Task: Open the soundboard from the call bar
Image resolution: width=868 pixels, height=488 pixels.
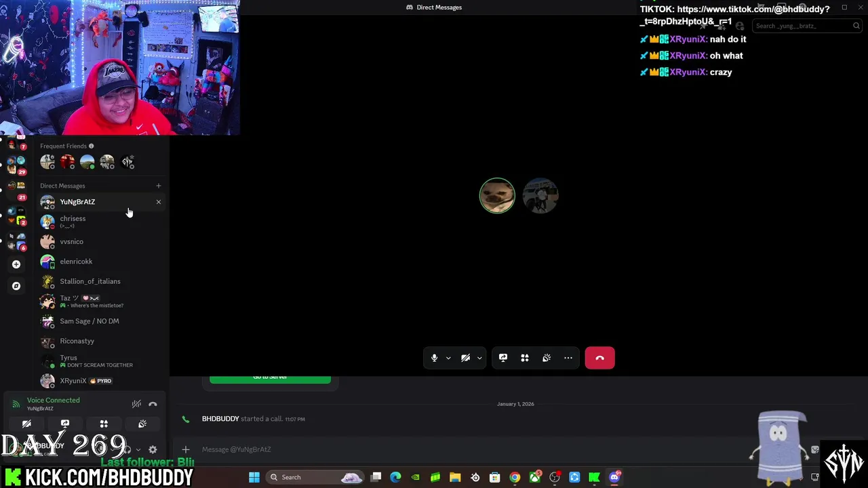Action: click(x=547, y=358)
